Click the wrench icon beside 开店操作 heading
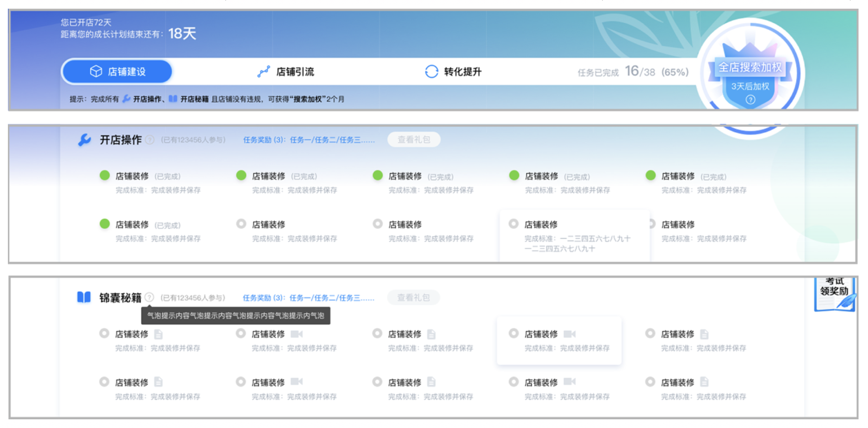 pyautogui.click(x=84, y=140)
